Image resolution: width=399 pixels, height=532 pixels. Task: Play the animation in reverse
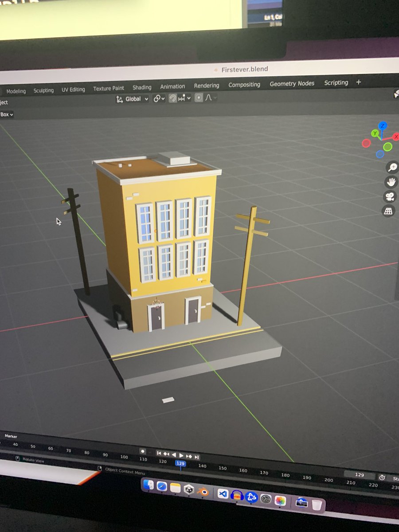pos(174,455)
